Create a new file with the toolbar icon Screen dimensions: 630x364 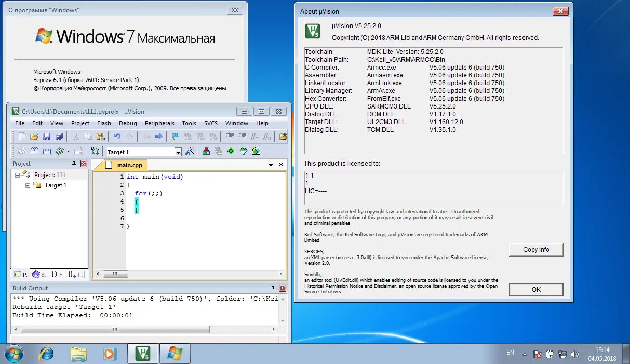click(x=22, y=137)
